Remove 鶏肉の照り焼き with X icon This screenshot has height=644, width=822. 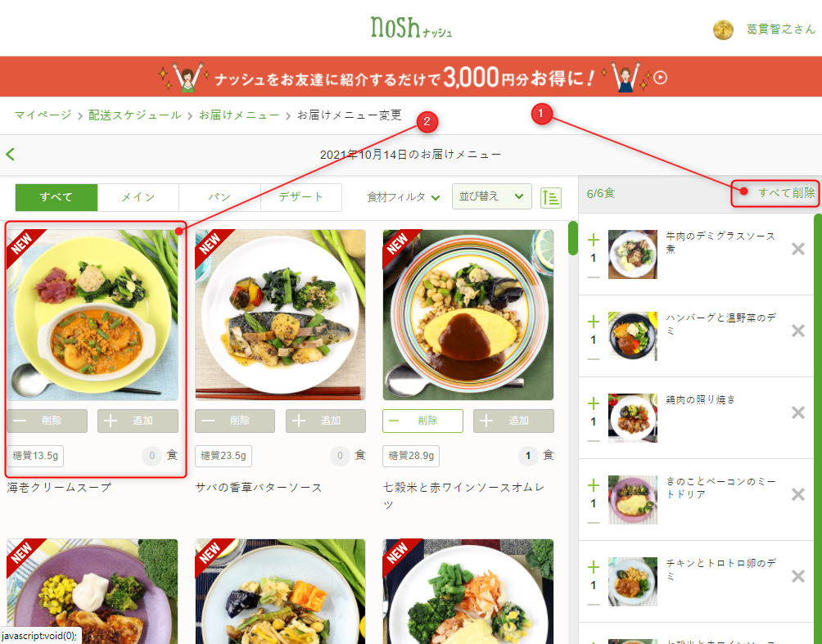798,412
